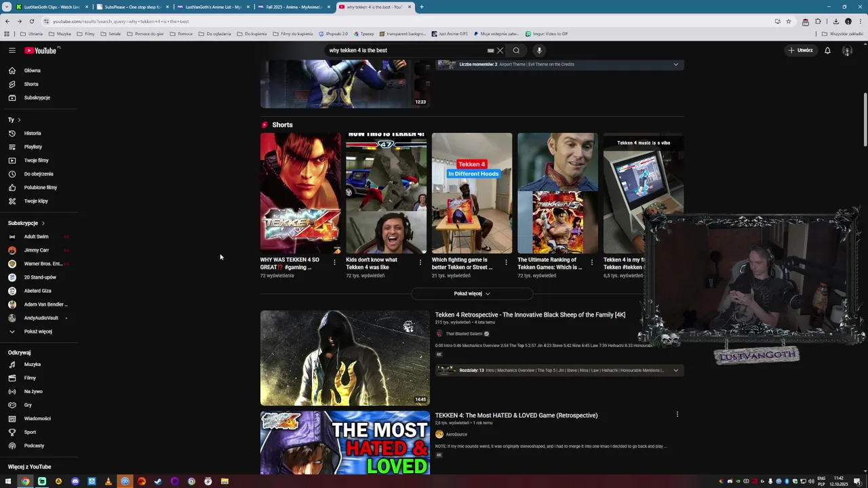Open That Blasted Salami channel
The image size is (868, 488).
coord(464,333)
